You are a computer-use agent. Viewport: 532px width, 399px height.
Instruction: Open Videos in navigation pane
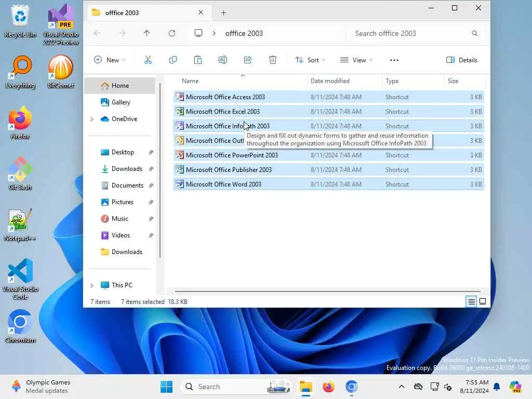click(120, 235)
